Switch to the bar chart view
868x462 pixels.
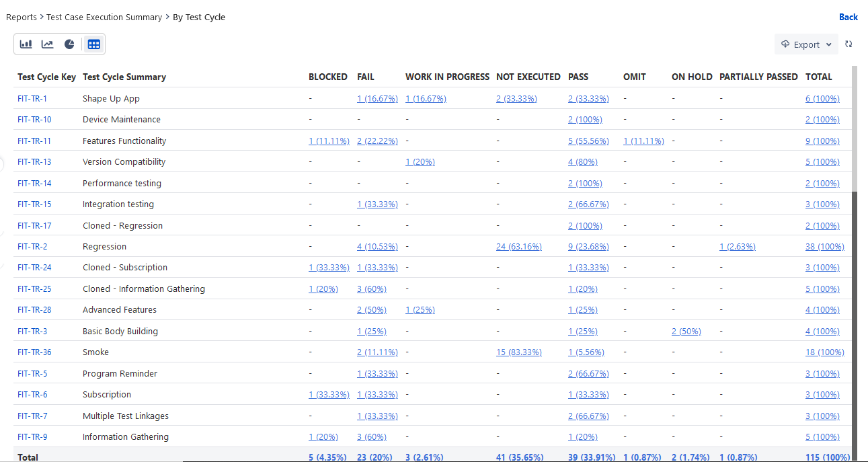(26, 44)
